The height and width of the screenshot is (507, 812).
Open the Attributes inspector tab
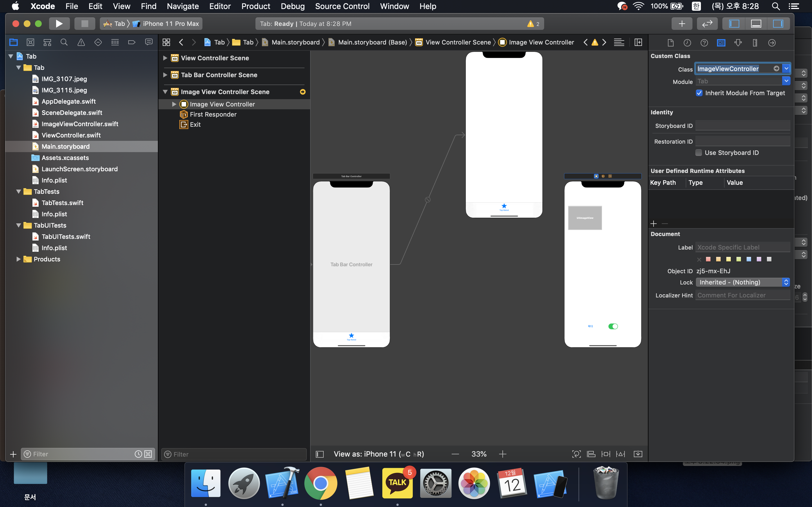738,43
